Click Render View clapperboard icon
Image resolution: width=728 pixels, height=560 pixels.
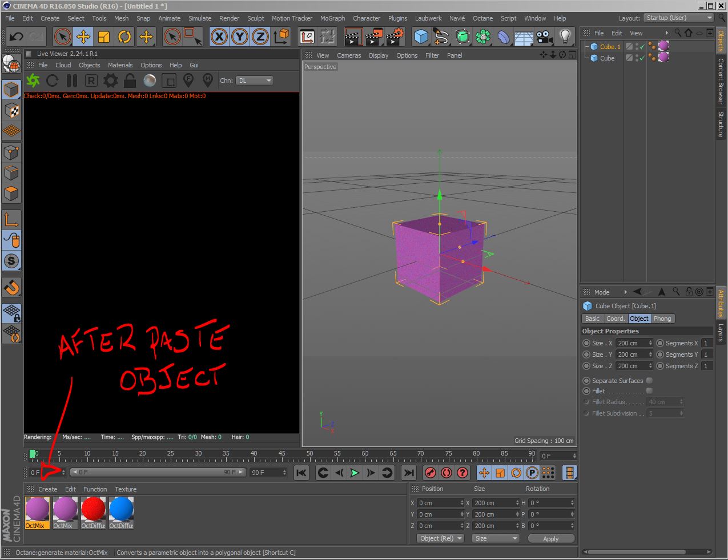coord(353,37)
